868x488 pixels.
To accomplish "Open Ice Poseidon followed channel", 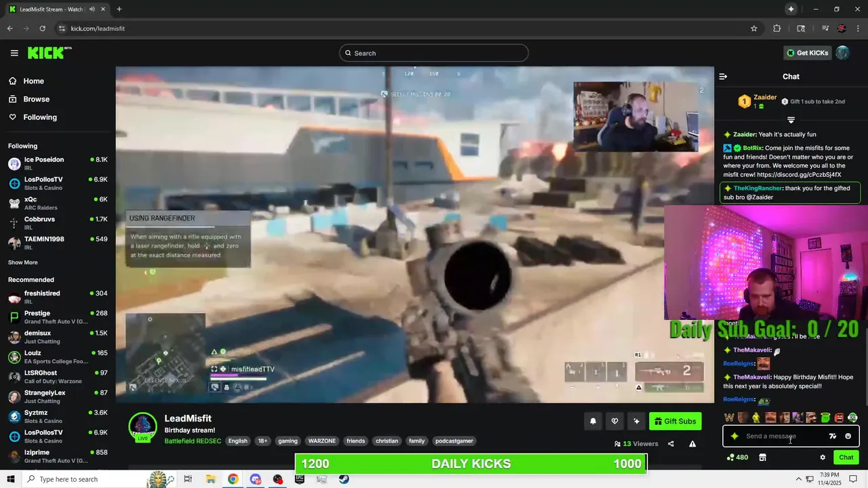I will (58, 163).
